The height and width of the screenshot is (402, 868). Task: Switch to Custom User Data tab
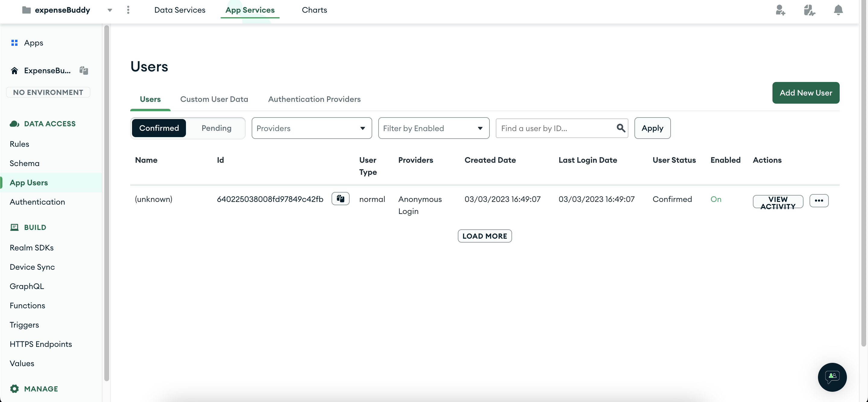pos(214,99)
